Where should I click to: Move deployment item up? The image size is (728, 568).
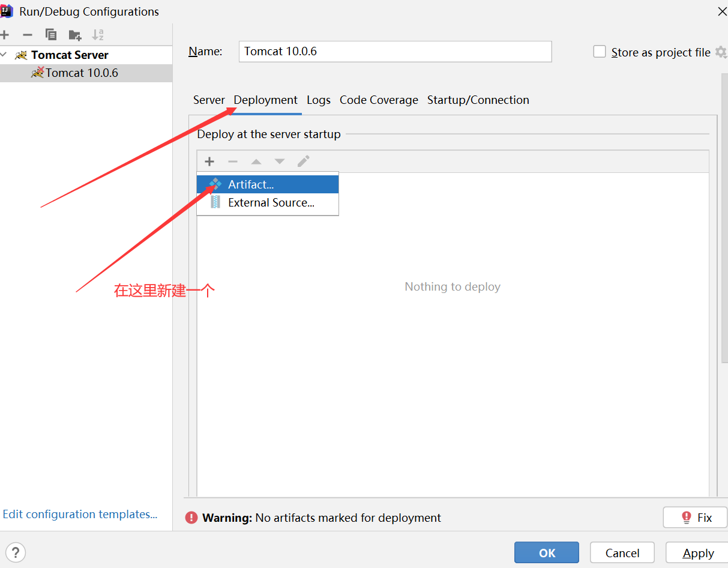[256, 161]
